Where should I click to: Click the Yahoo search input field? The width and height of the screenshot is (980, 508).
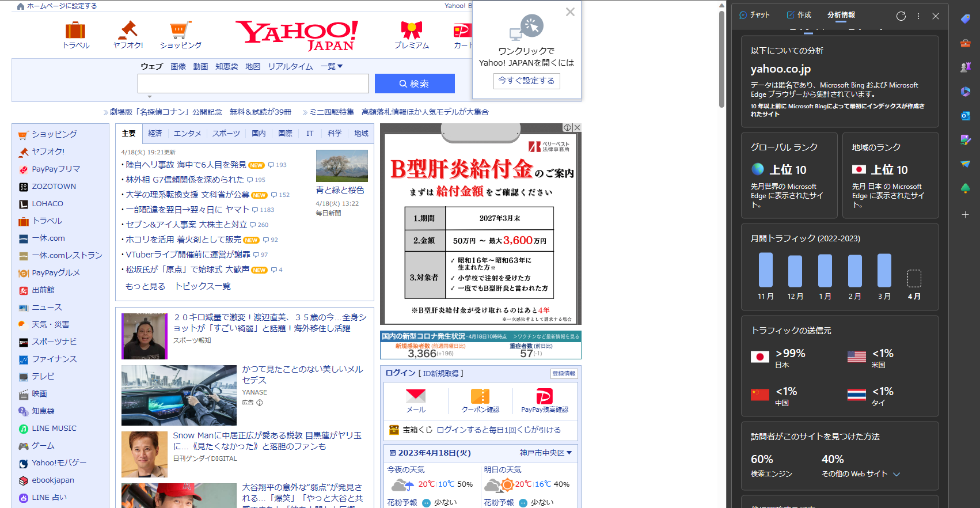tap(253, 84)
